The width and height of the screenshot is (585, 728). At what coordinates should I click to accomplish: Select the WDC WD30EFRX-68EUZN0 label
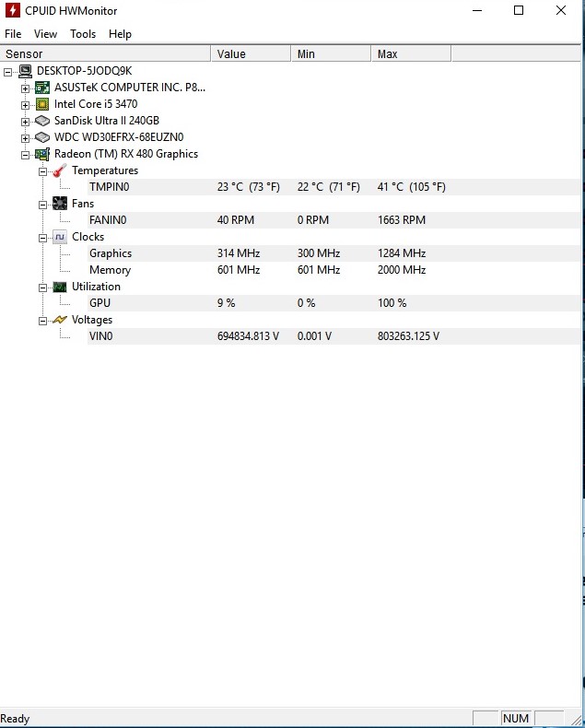point(119,137)
